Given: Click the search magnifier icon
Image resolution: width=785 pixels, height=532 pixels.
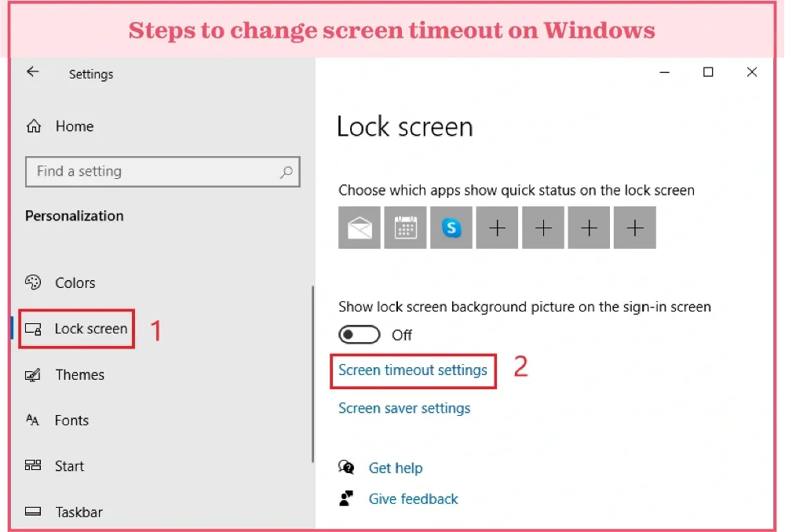Looking at the screenshot, I should point(287,172).
